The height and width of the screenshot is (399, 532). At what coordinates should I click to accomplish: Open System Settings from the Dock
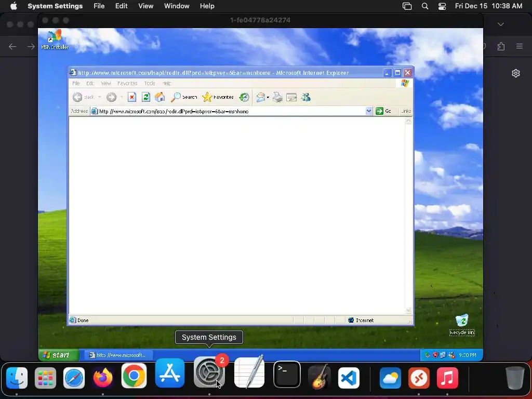209,372
